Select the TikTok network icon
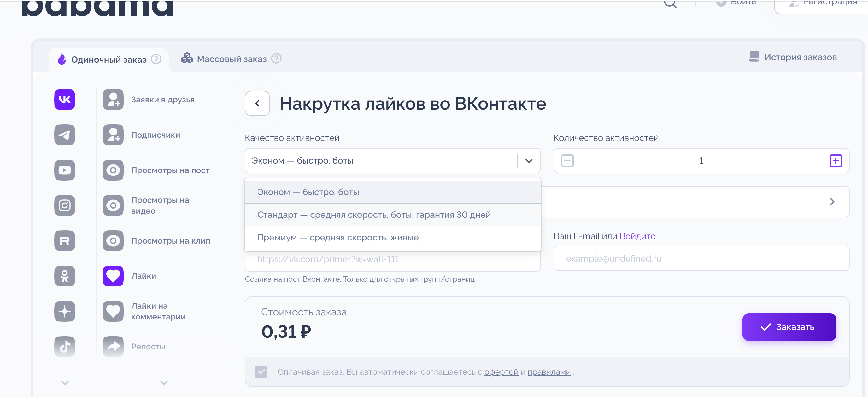 tap(65, 347)
